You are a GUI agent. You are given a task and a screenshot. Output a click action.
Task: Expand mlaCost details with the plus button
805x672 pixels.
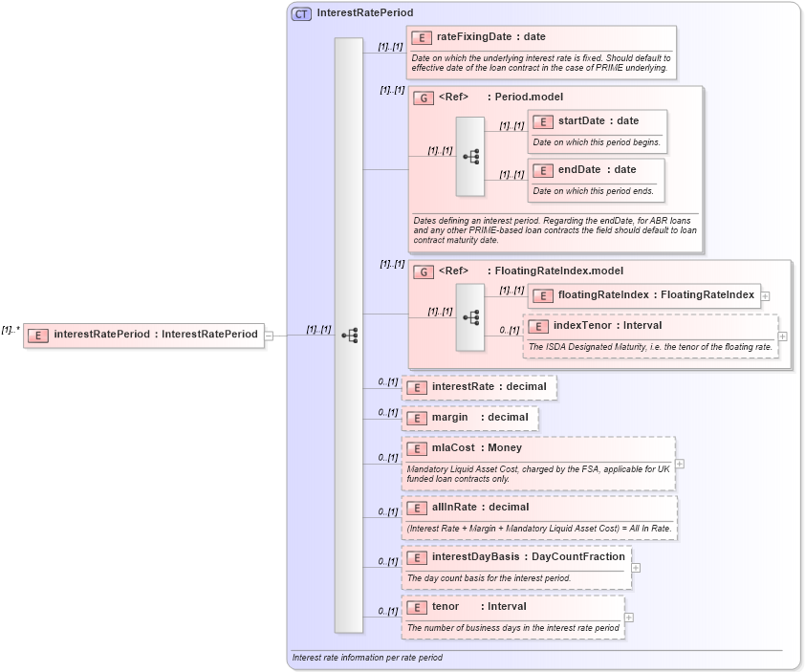pos(679,463)
